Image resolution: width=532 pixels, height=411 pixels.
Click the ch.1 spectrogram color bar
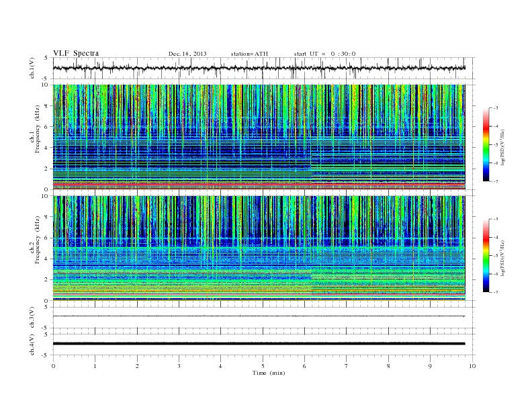pyautogui.click(x=486, y=144)
